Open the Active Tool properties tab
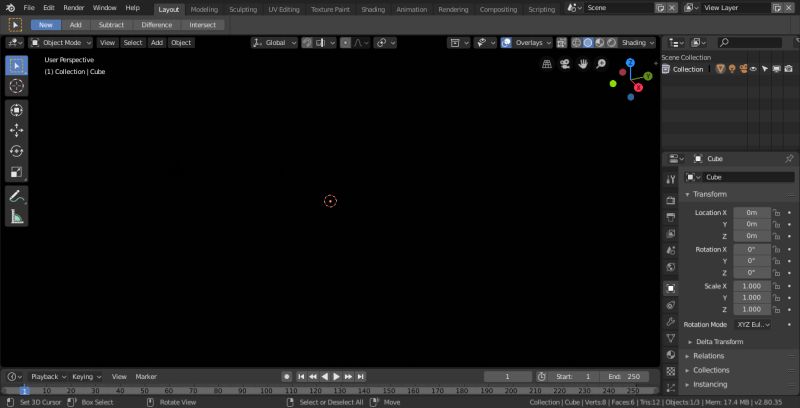Screen dimensions: 800x408 coord(671,179)
